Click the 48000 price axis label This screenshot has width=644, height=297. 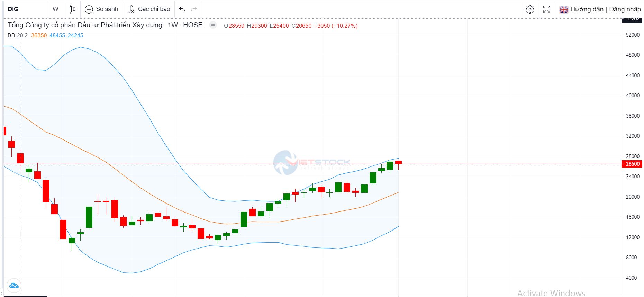(633, 55)
